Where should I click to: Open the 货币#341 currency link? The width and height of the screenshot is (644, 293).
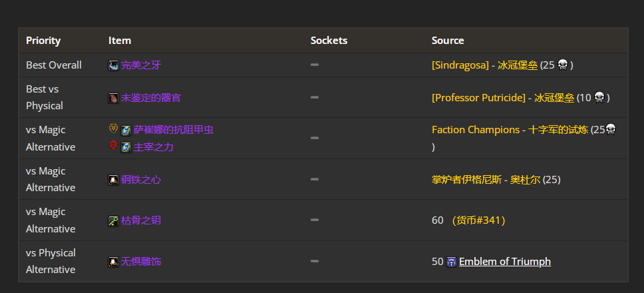point(478,220)
